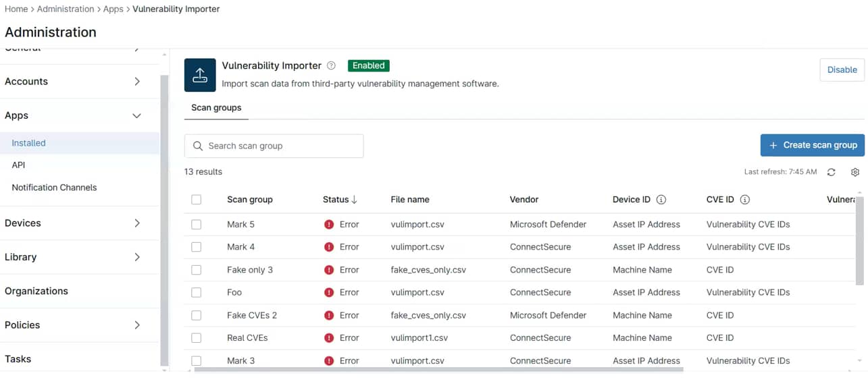The image size is (868, 390).
Task: Click the Real CVEs scan group name
Action: pyautogui.click(x=247, y=338)
